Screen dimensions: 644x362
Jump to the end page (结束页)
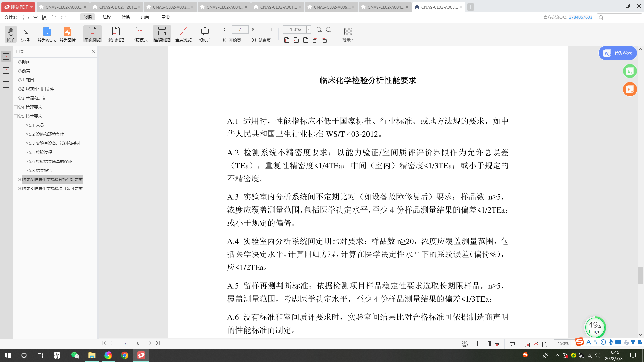pyautogui.click(x=261, y=40)
